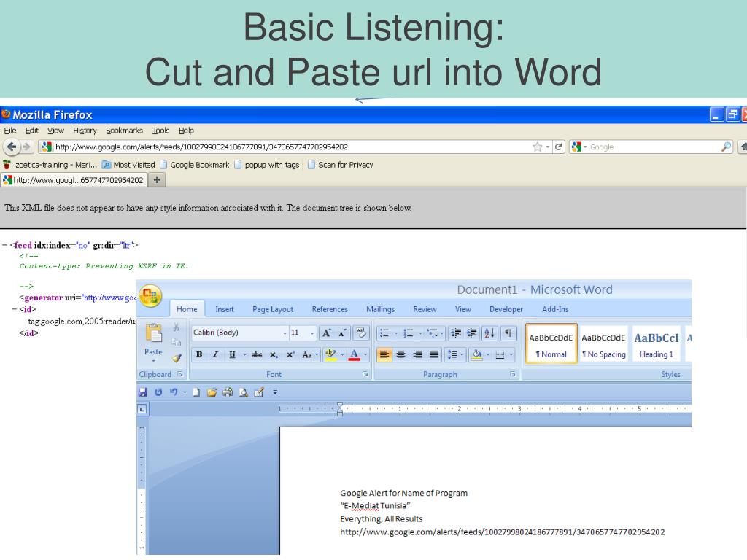Toggle Justify alignment
747x560 pixels.
coord(434,355)
